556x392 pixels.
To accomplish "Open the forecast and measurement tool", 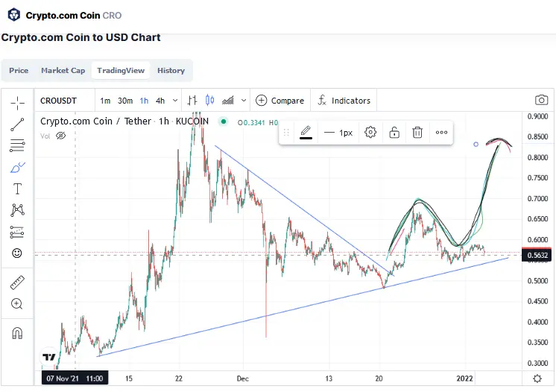I will point(17,232).
